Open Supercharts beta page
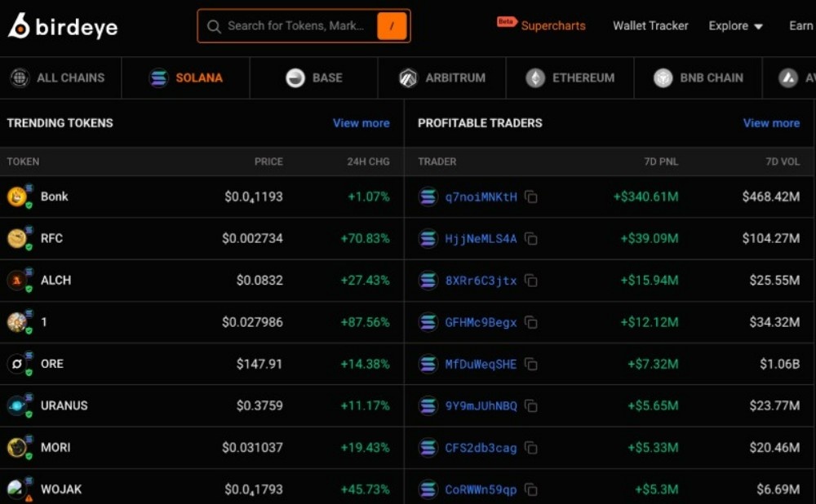Viewport: 816px width, 504px height. point(552,26)
